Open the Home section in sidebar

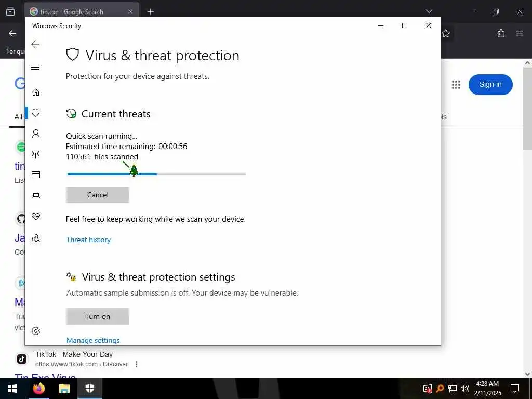[36, 92]
